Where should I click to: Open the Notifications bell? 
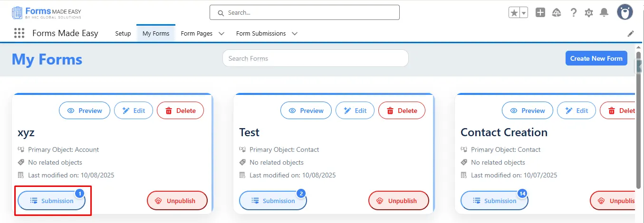pyautogui.click(x=604, y=13)
